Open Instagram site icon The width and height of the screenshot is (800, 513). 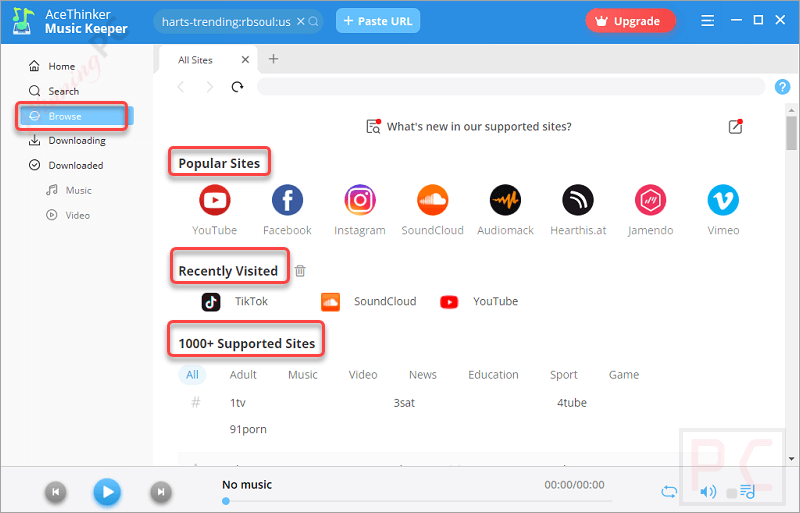360,200
